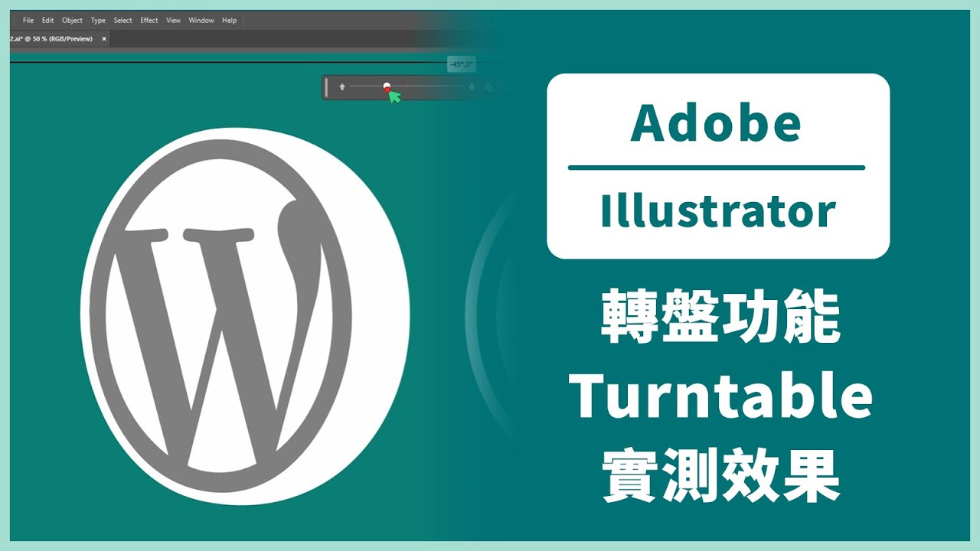Click the up arrow on Turntable widget
This screenshot has height=551, width=980.
342,87
